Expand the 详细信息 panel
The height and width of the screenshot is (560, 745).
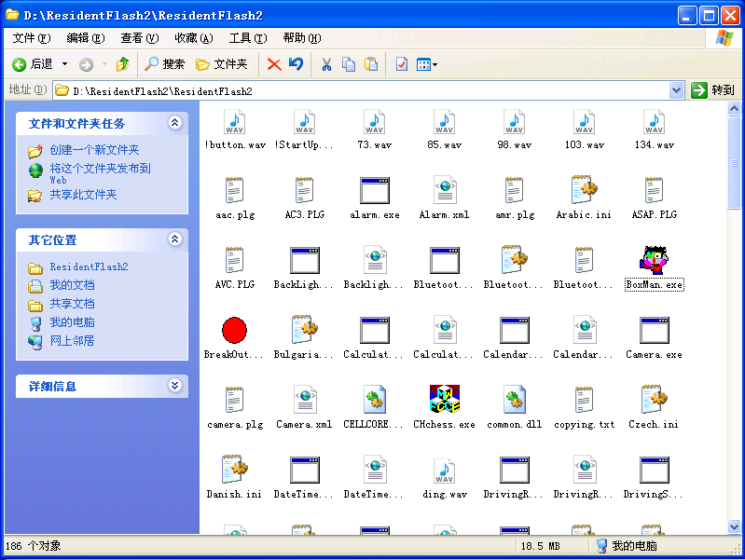point(175,385)
